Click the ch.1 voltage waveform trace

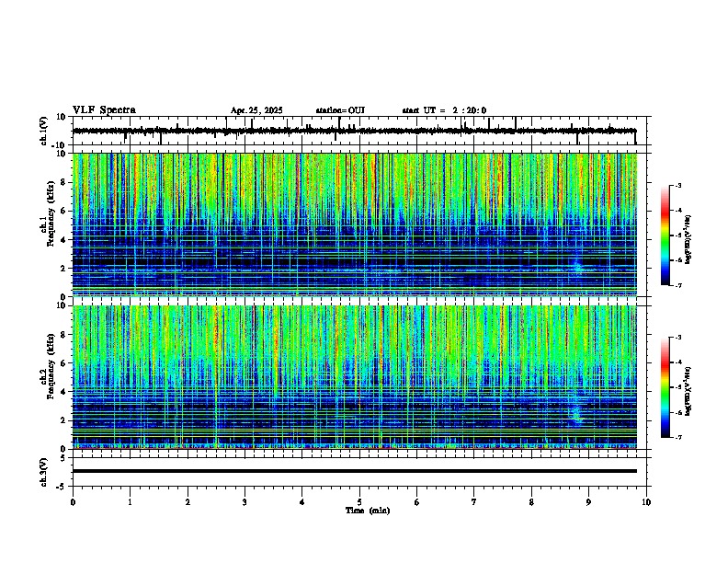pos(354,131)
